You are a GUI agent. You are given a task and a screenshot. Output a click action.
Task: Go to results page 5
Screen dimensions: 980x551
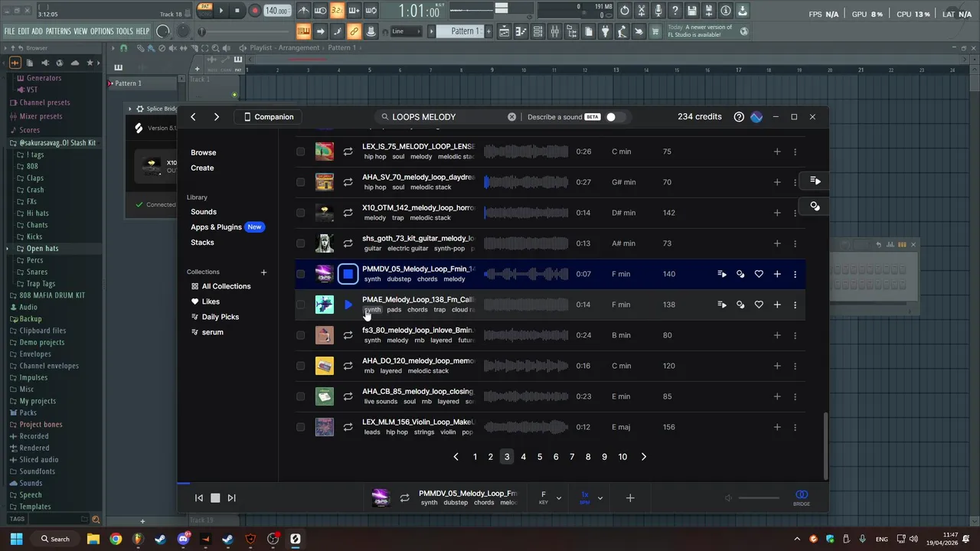540,457
